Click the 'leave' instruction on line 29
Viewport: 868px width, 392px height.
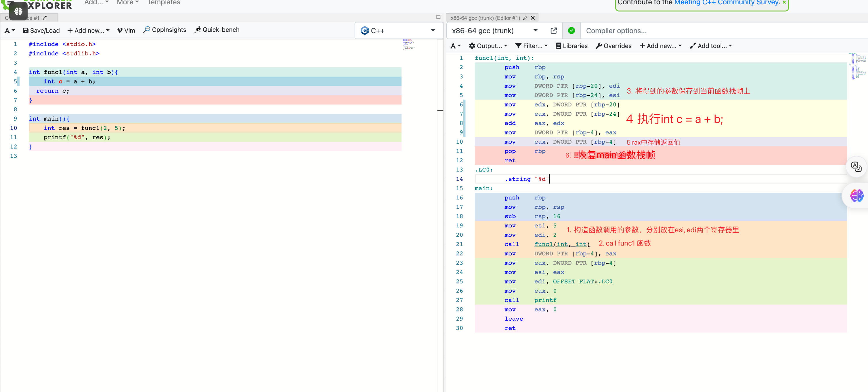coord(513,319)
